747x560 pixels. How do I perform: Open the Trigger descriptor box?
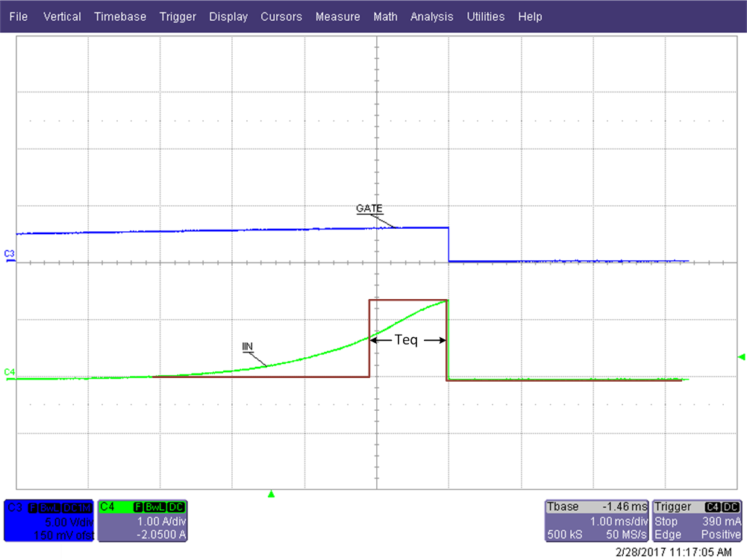tap(696, 520)
